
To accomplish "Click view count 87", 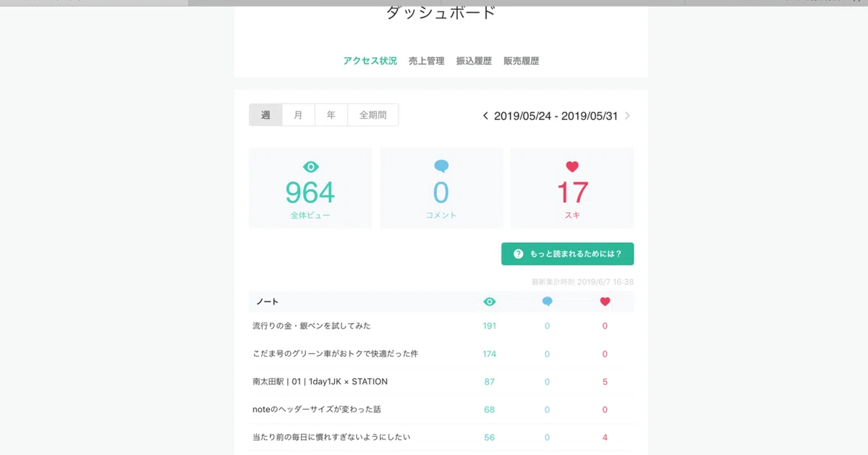I will [490, 381].
